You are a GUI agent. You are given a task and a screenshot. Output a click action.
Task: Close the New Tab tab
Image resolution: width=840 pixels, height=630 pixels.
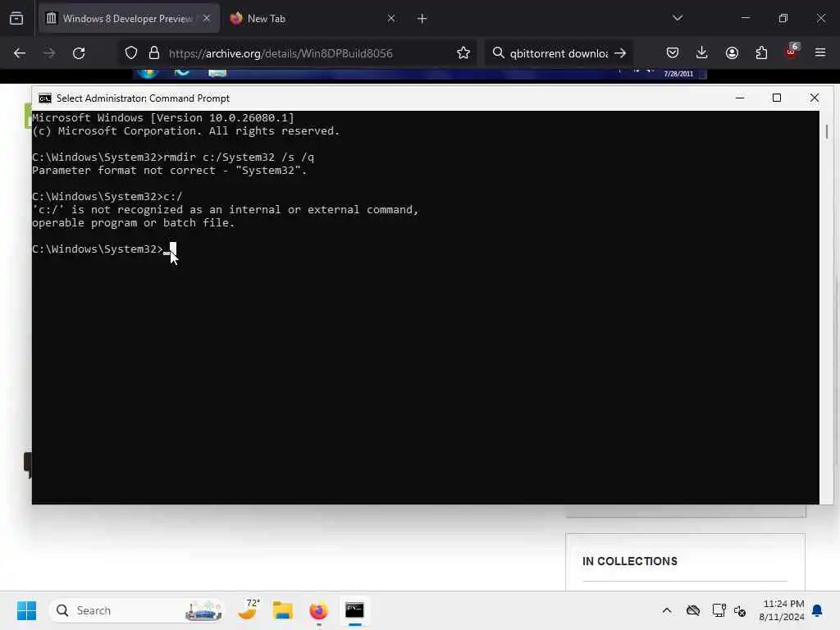tap(391, 18)
